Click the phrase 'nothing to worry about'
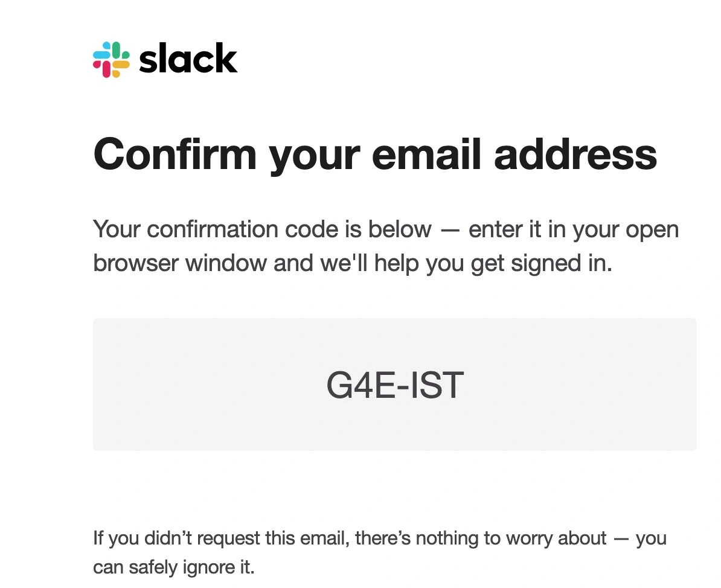The image size is (721, 588). pyautogui.click(x=511, y=538)
